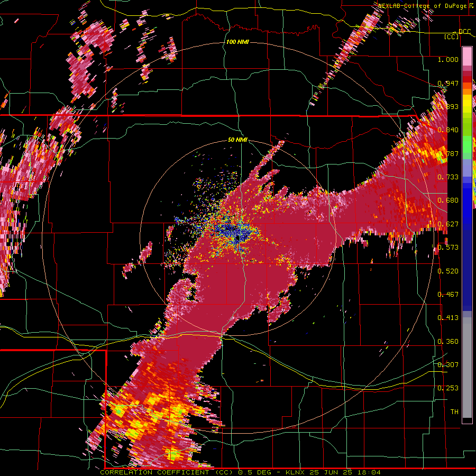Viewport: 476px width, 476px height.
Task: Click the CC color scale title
Action: [x=451, y=36]
